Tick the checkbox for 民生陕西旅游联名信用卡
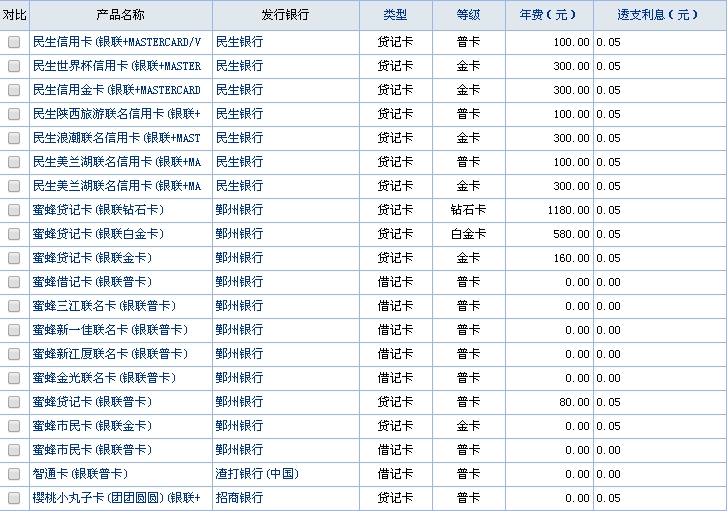 [x=14, y=114]
